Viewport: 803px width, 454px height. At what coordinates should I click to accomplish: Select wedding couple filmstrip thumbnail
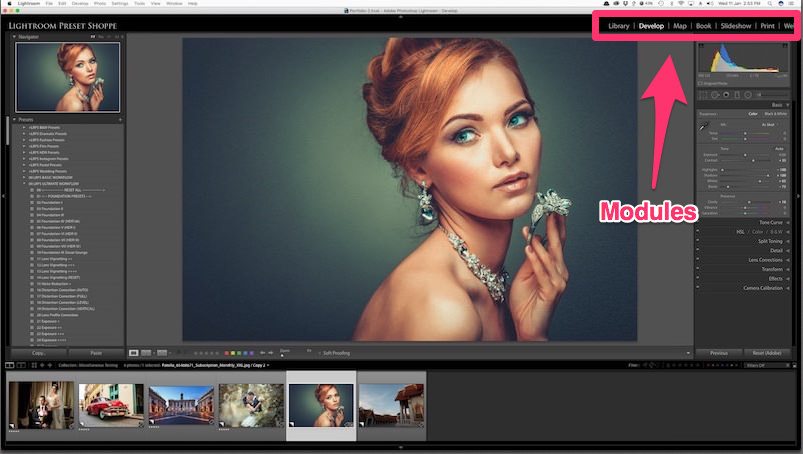click(x=41, y=405)
